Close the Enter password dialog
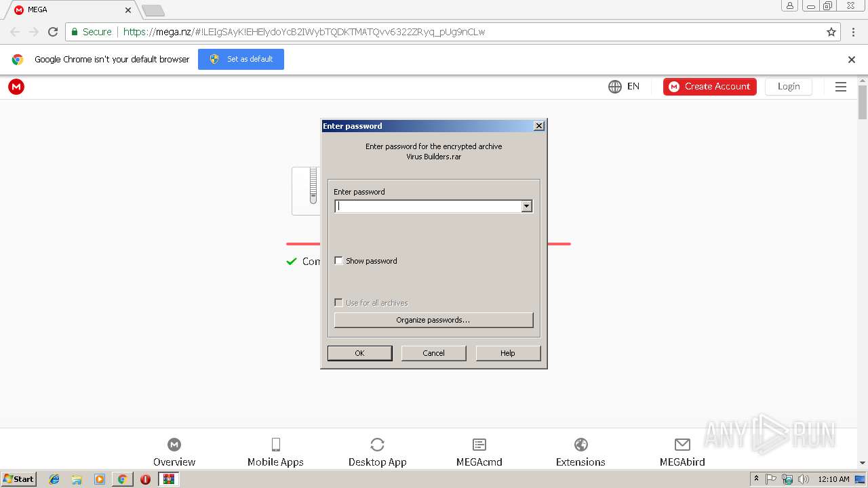Screen dimensions: 868x488 (x=539, y=126)
